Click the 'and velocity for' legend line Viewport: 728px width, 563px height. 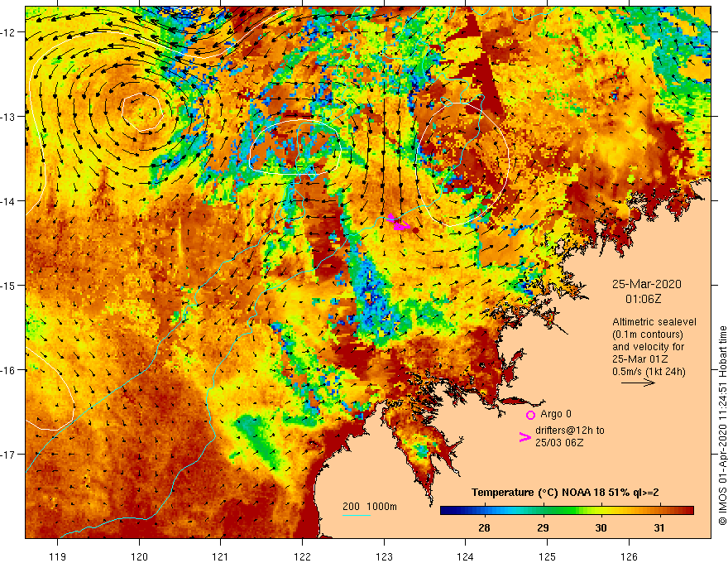pyautogui.click(x=648, y=347)
